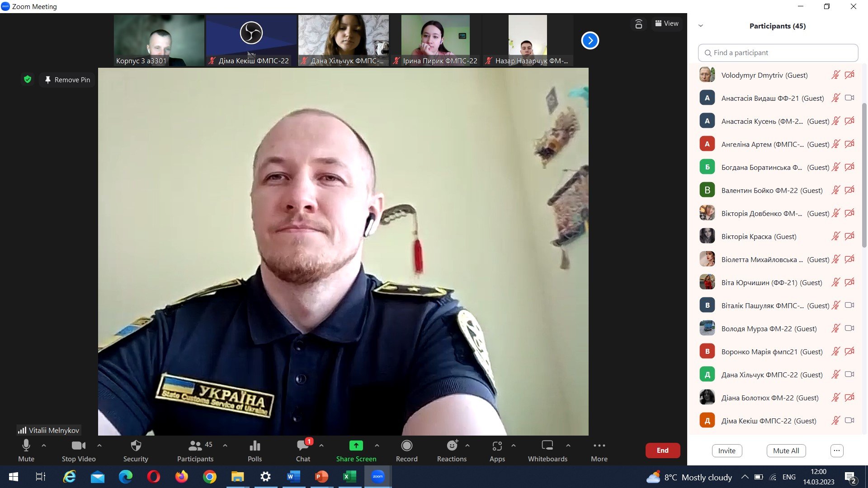
Task: Open Windows notification center
Action: (x=850, y=478)
